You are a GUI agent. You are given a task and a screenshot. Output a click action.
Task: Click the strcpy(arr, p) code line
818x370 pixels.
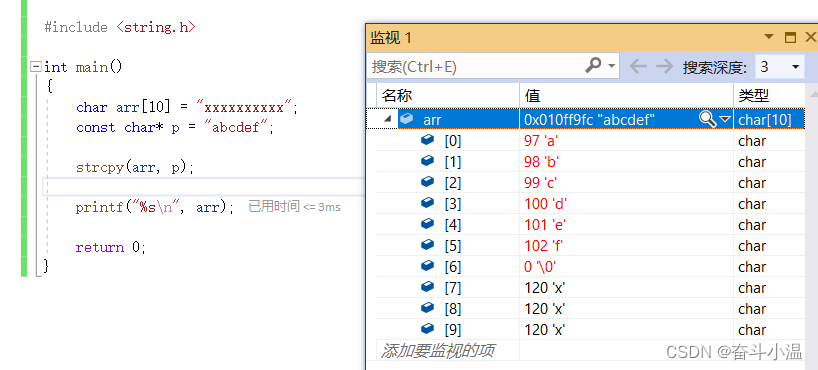tap(135, 168)
